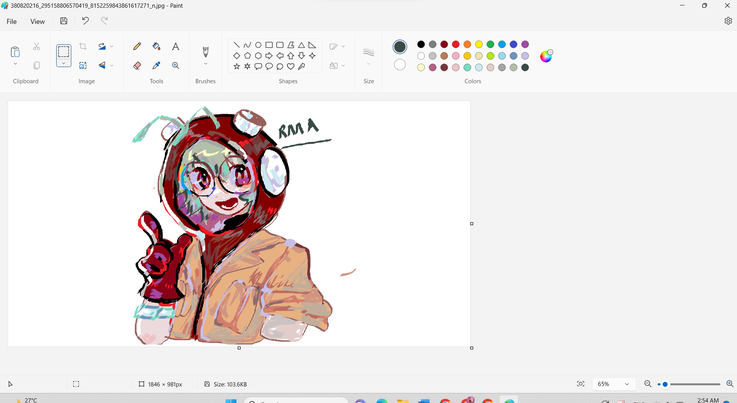737x403 pixels.
Task: Pick the orange color swatch
Action: click(467, 44)
